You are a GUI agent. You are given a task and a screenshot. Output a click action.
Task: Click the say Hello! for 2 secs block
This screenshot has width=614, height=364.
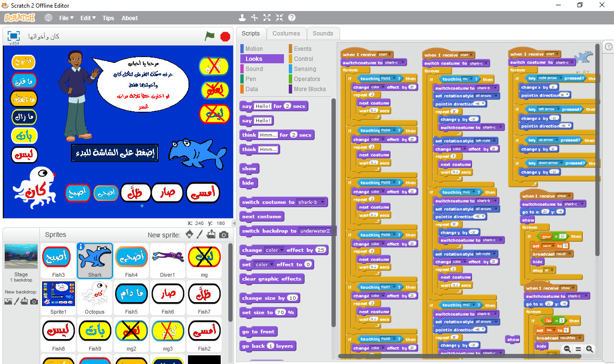pos(273,106)
